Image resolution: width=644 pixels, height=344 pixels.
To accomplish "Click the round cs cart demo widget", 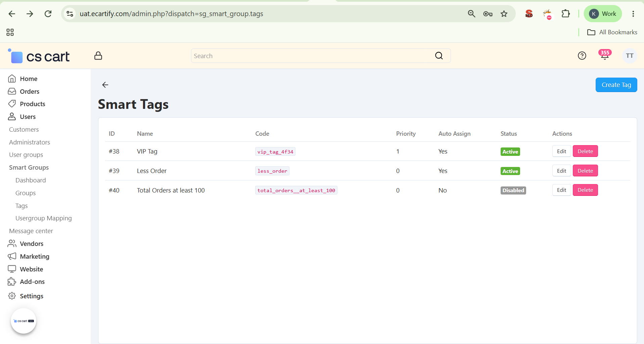I will pos(24,321).
